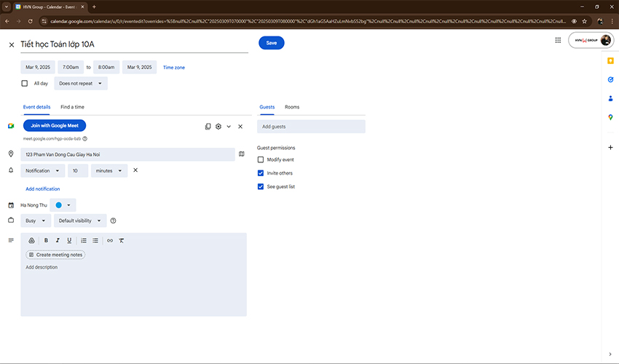This screenshot has height=364, width=619.
Task: Remove formatting in the description toolbar
Action: [122, 240]
